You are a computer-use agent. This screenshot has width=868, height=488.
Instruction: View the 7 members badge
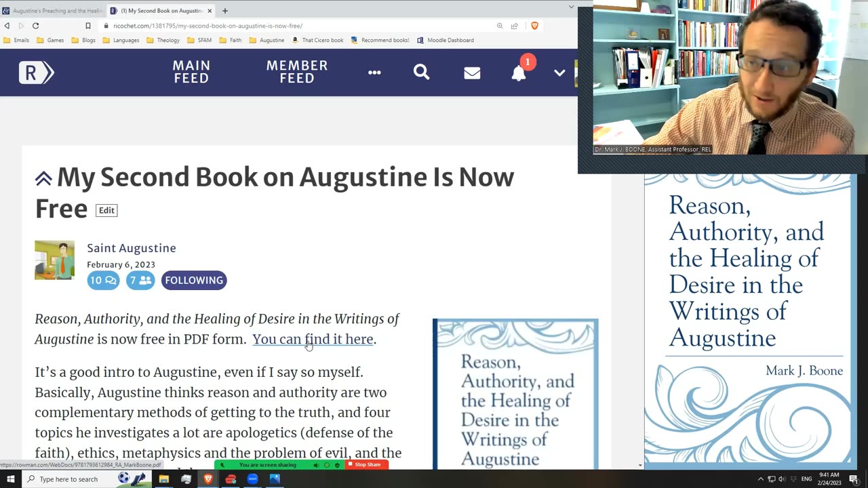(140, 280)
